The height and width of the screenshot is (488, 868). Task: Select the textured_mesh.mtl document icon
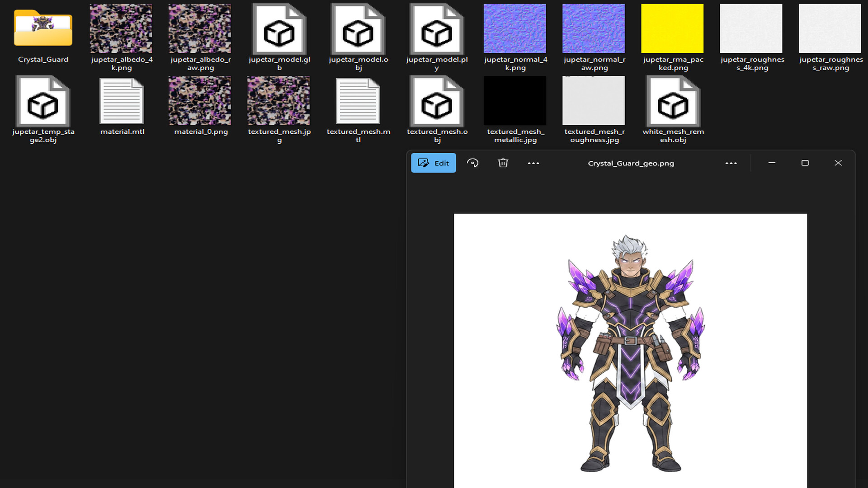358,101
